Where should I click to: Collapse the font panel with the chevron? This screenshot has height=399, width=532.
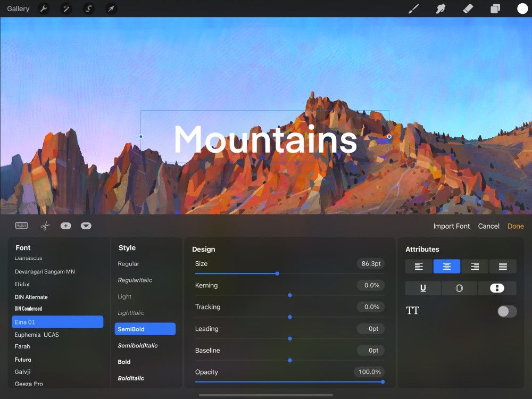click(x=86, y=226)
